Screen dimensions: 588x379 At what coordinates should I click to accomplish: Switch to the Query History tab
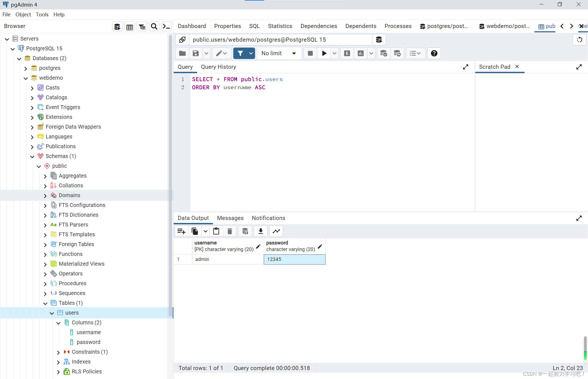(x=218, y=67)
